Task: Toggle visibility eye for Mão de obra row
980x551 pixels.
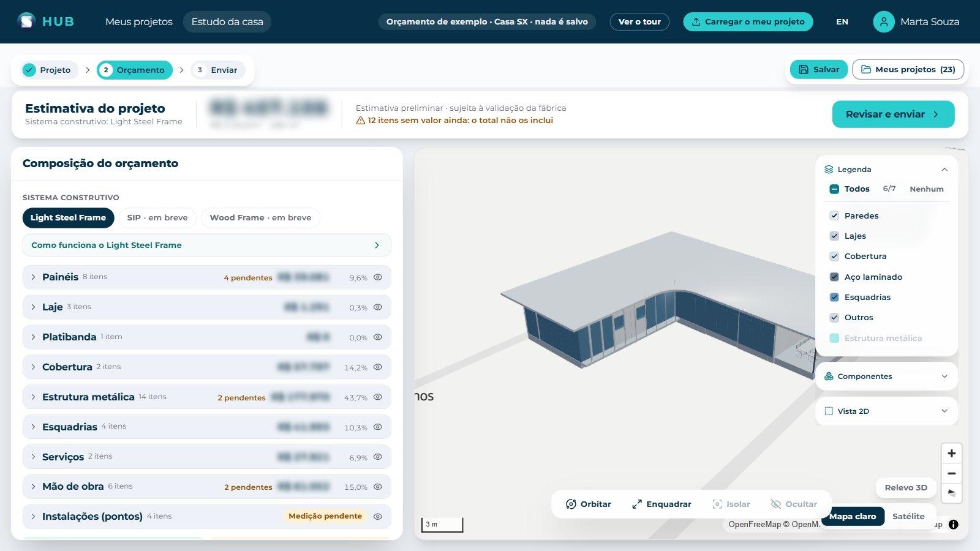Action: [378, 486]
